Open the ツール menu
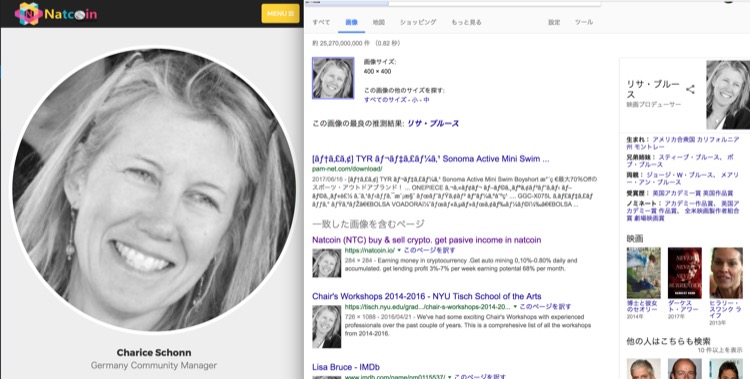 [584, 22]
